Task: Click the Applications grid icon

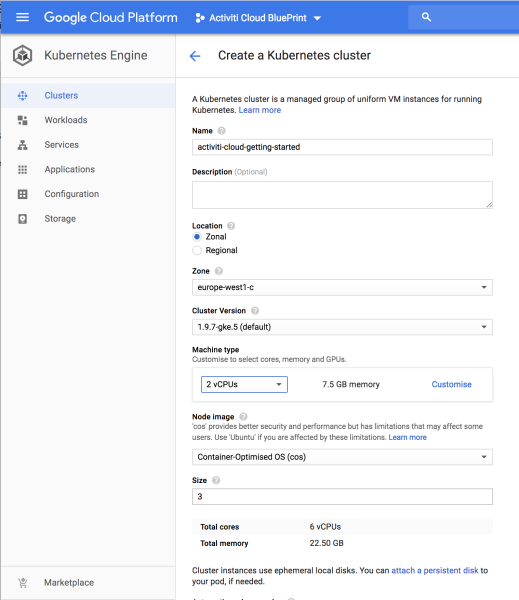Action: (x=23, y=170)
